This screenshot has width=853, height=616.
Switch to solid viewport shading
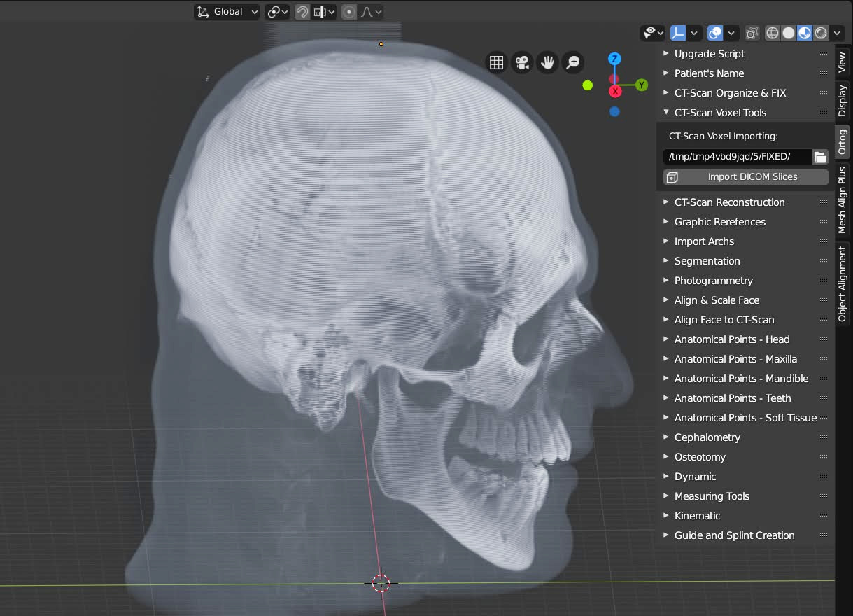coord(789,33)
